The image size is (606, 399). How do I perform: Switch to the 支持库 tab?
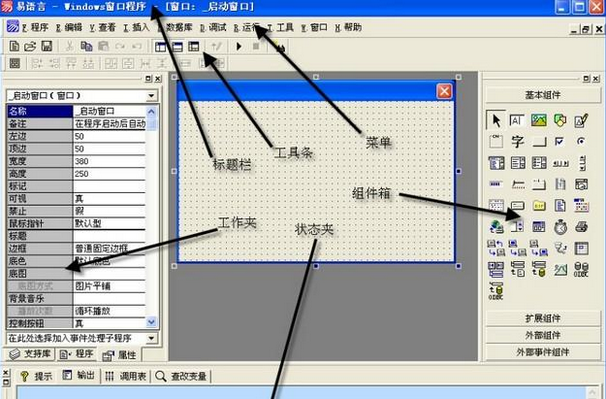tap(30, 354)
